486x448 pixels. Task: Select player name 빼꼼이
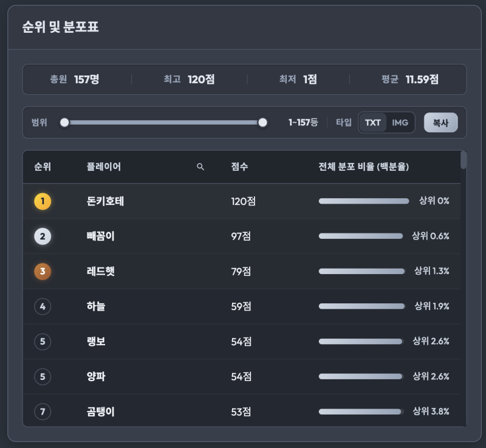101,236
